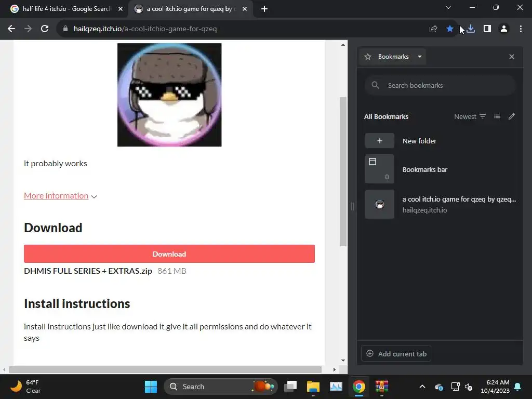532x399 pixels.
Task: Close the Google Search tab
Action: point(121,9)
